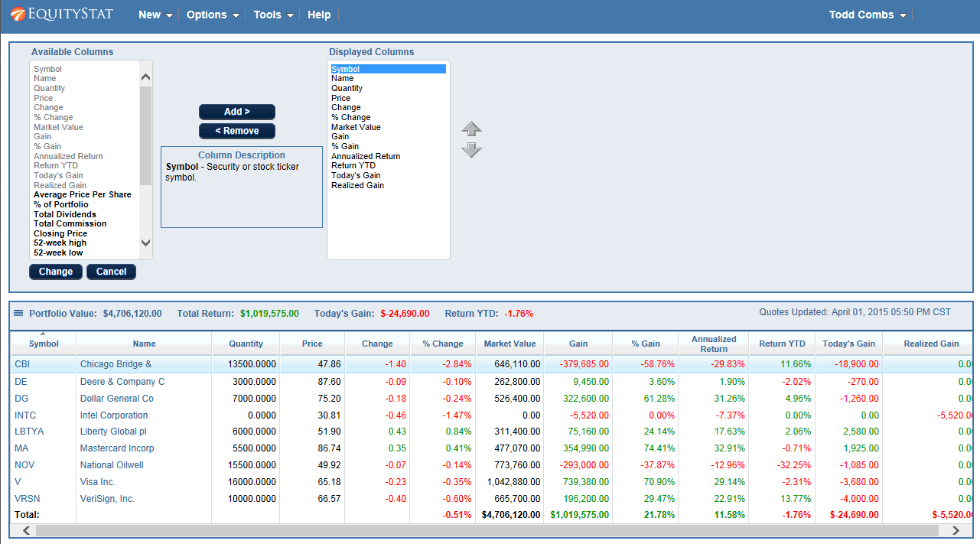This screenshot has width=980, height=544.
Task: Open the New menu
Action: click(x=156, y=15)
